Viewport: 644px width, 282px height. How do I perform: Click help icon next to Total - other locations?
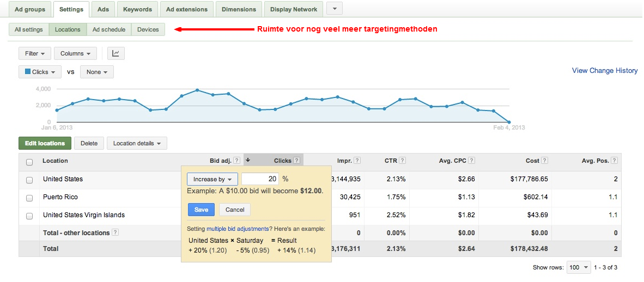[x=116, y=232]
